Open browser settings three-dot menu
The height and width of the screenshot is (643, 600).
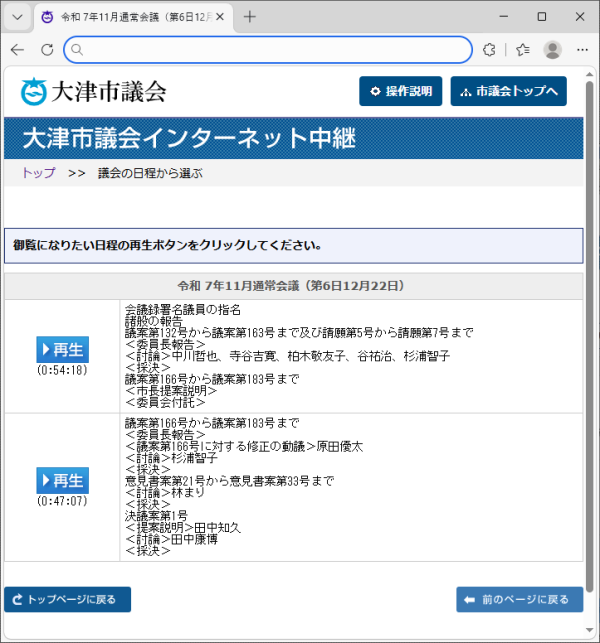[x=581, y=49]
